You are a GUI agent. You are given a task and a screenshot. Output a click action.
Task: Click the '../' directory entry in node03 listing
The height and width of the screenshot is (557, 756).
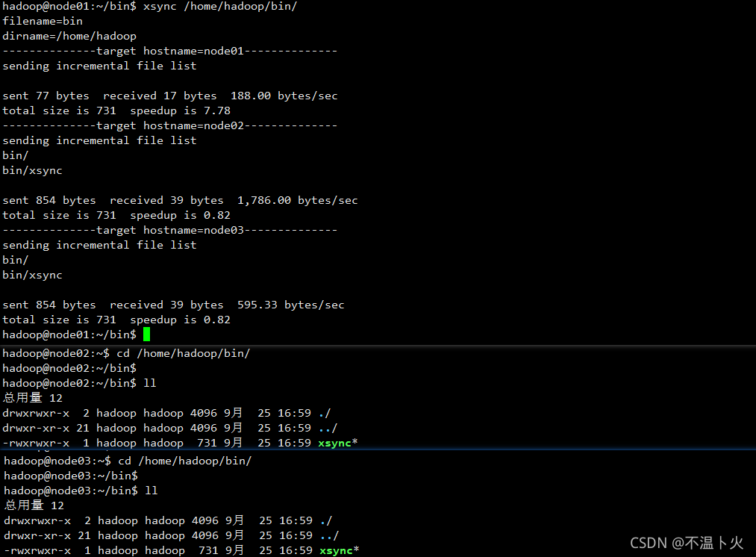click(329, 536)
